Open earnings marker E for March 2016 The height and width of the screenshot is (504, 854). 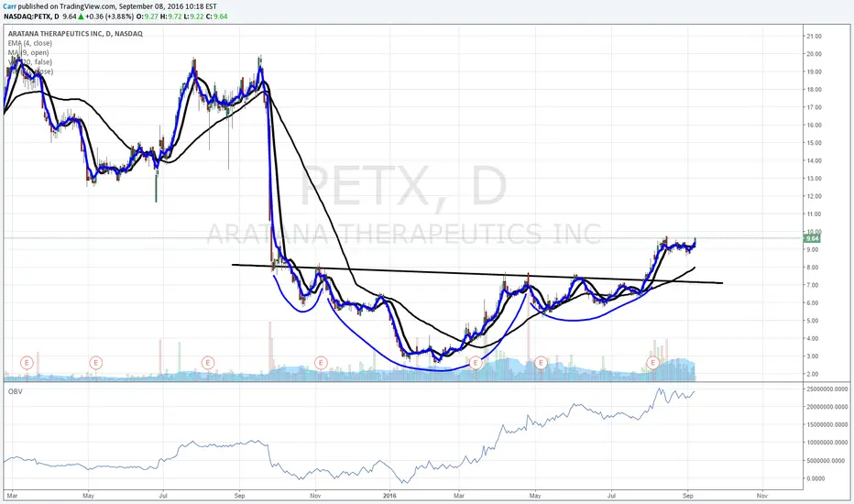(x=476, y=362)
